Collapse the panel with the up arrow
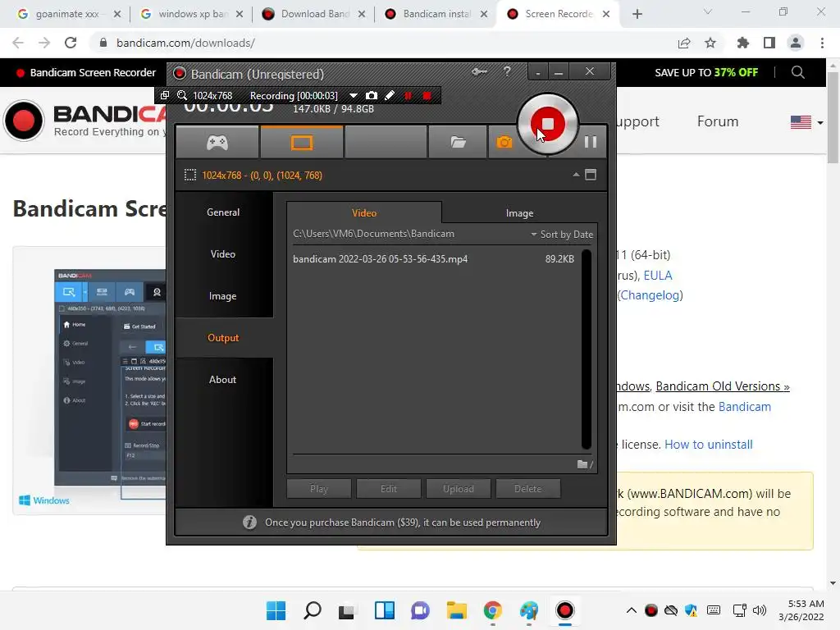This screenshot has height=630, width=840. coord(576,175)
